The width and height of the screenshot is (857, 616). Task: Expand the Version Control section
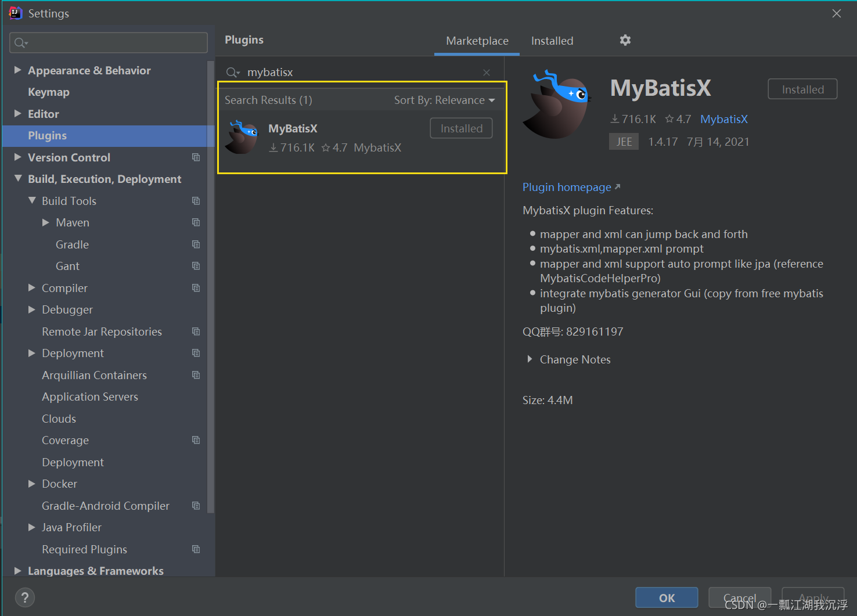tap(17, 157)
